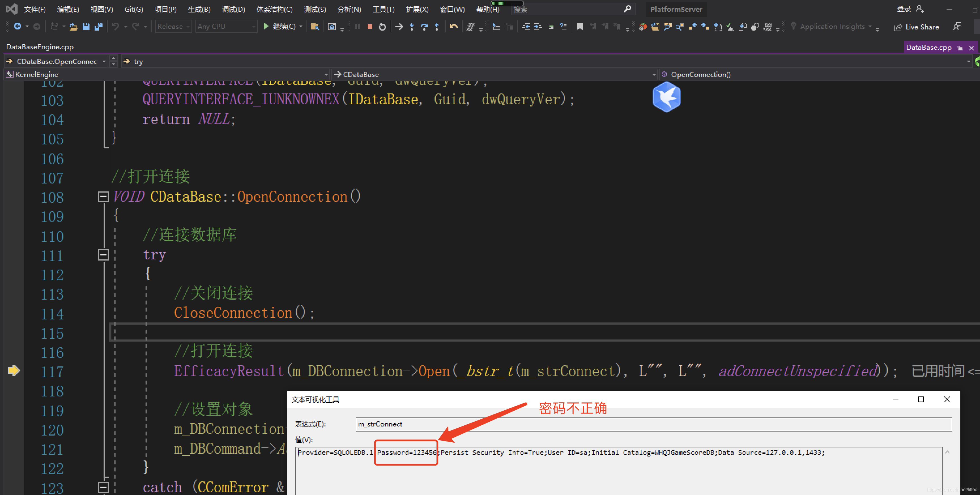Click the Step Into arrow icon
This screenshot has height=495, width=980.
tap(412, 27)
